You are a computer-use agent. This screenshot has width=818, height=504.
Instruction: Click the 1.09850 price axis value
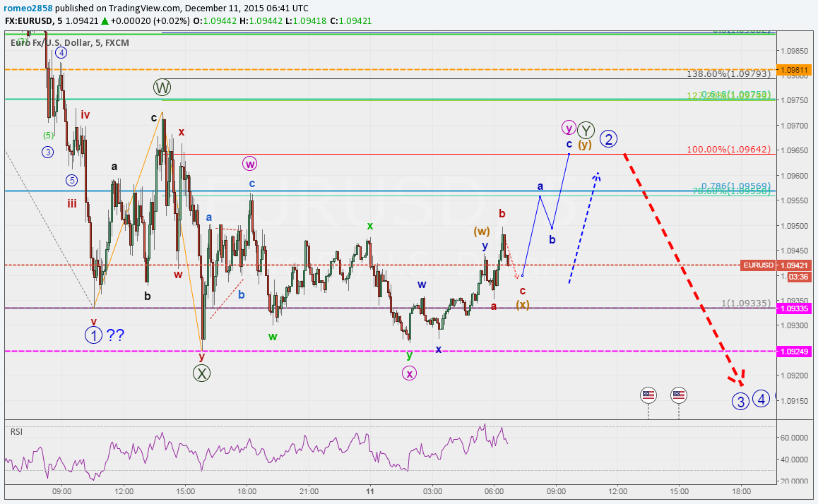coord(794,51)
